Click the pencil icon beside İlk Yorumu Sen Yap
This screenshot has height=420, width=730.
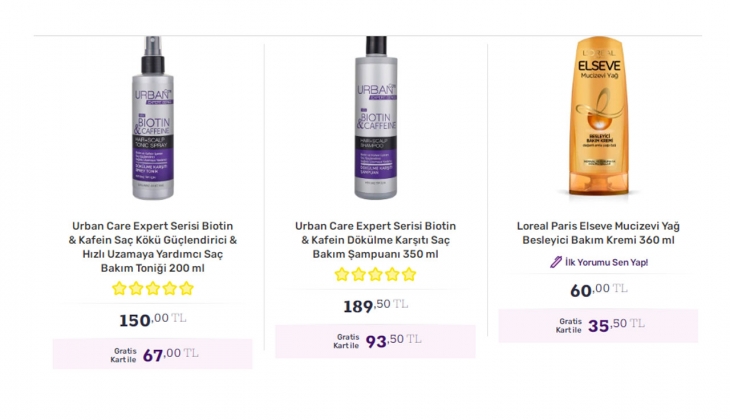click(557, 262)
